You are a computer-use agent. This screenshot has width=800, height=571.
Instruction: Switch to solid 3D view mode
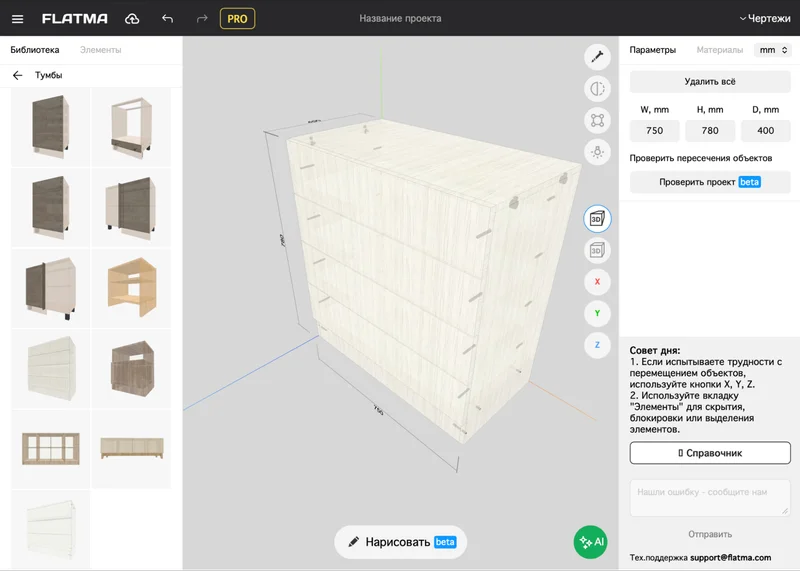click(597, 218)
